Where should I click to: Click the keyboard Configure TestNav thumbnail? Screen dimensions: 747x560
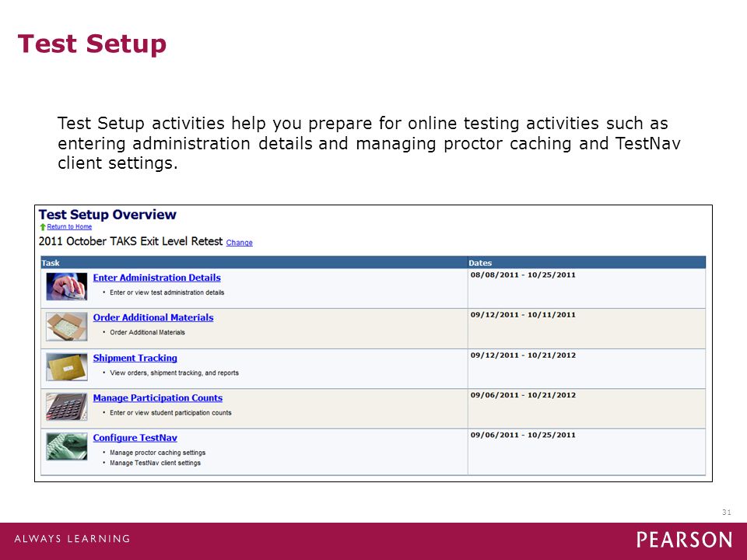tap(67, 446)
